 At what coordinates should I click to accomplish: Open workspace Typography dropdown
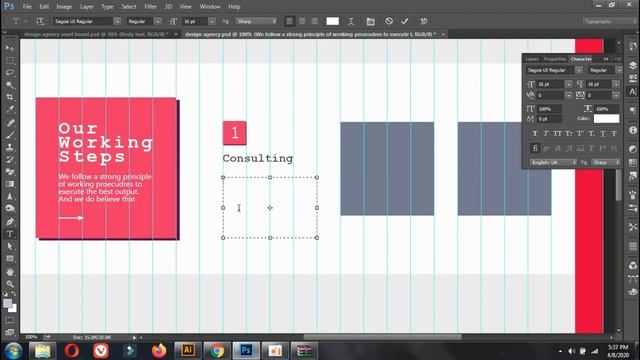pos(609,21)
